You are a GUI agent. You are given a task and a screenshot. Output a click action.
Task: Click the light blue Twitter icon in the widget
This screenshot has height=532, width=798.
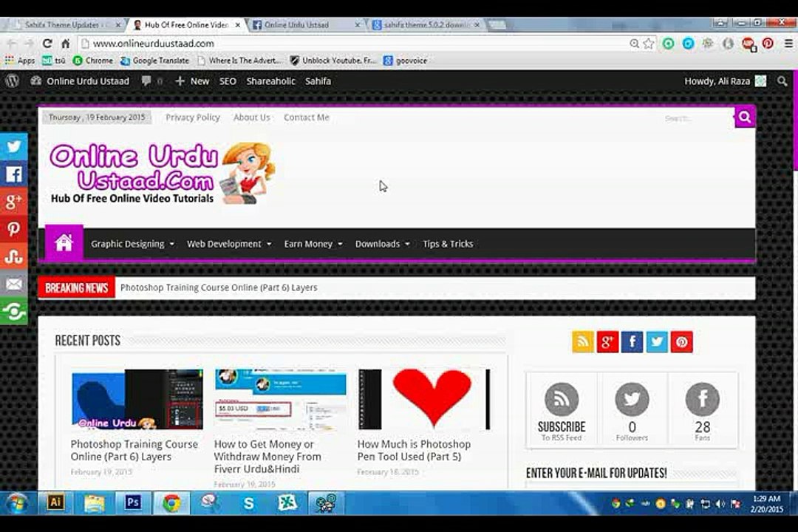tap(657, 342)
